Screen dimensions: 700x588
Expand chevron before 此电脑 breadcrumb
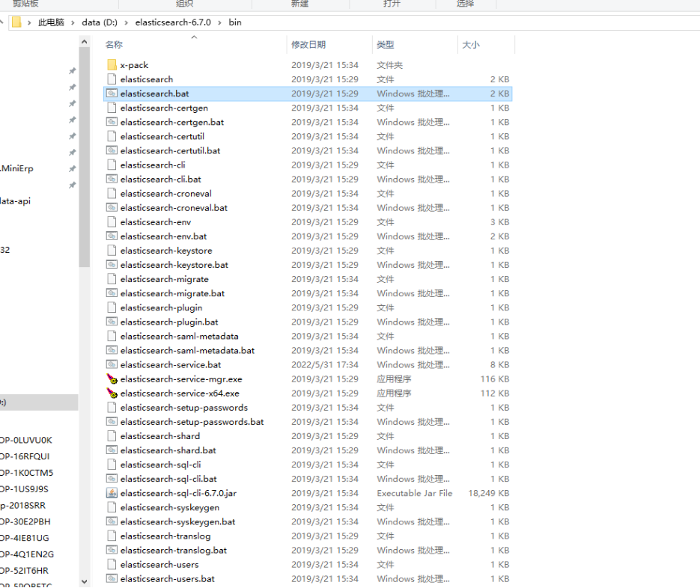(29, 22)
